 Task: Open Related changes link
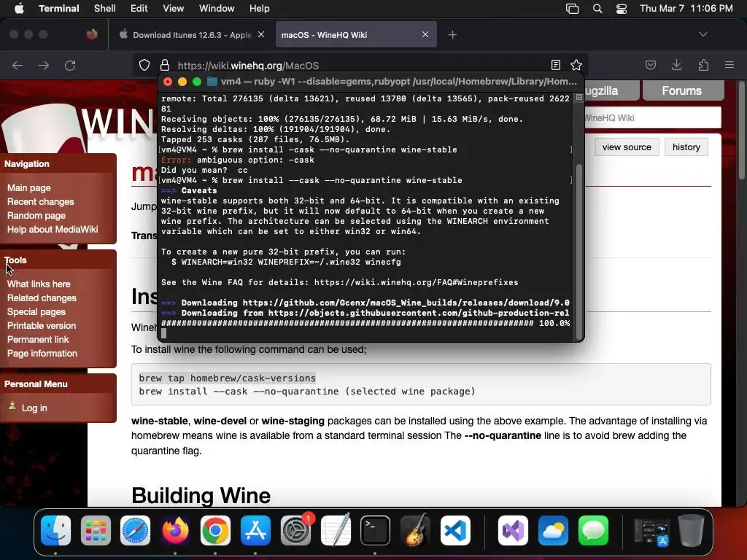42,297
